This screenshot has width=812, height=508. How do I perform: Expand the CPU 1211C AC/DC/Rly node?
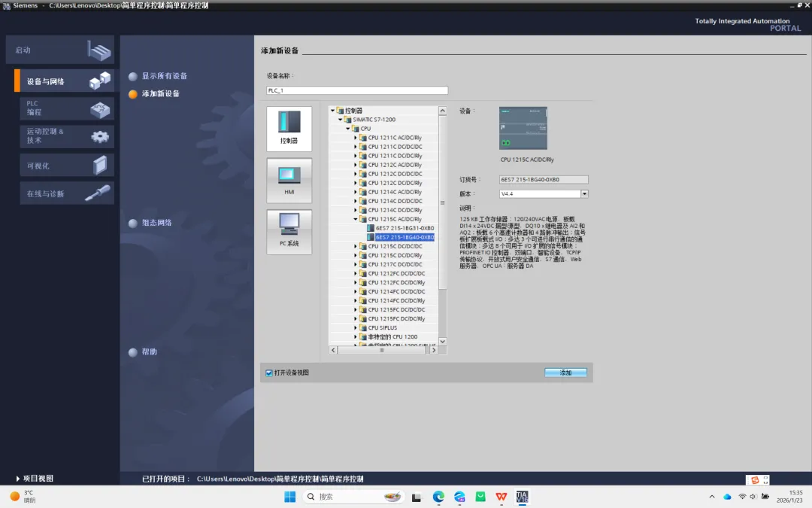click(x=356, y=138)
